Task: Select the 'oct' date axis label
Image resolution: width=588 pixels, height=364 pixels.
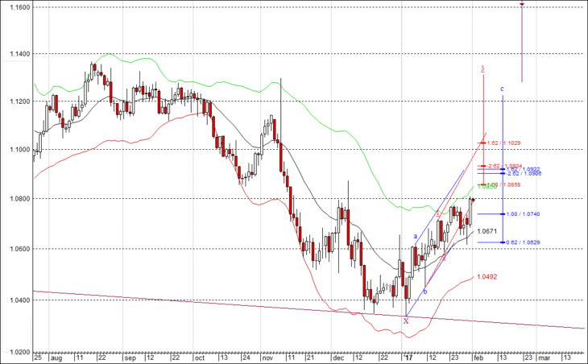Action: [x=200, y=358]
